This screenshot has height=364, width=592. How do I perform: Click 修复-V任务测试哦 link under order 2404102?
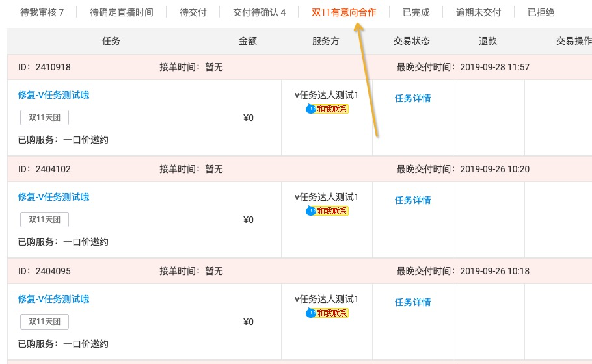coord(53,197)
